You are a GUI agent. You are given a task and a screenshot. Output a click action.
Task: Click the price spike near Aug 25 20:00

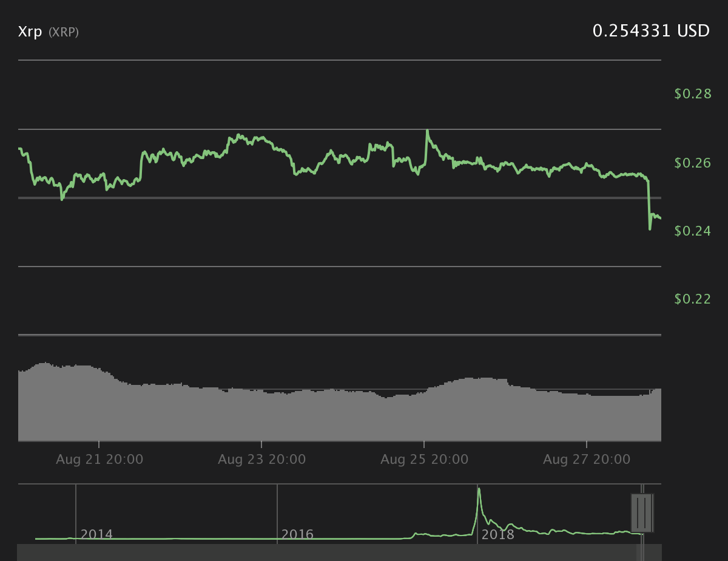pos(428,131)
